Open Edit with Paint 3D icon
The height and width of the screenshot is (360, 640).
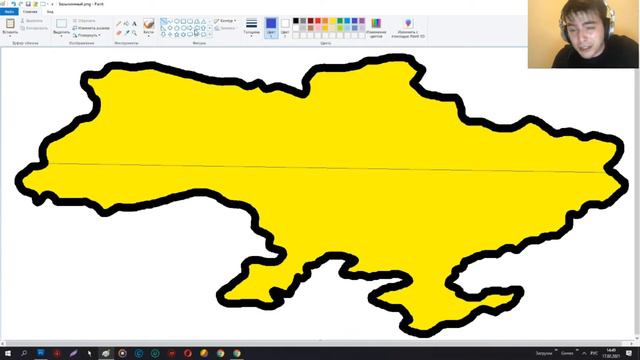click(408, 23)
